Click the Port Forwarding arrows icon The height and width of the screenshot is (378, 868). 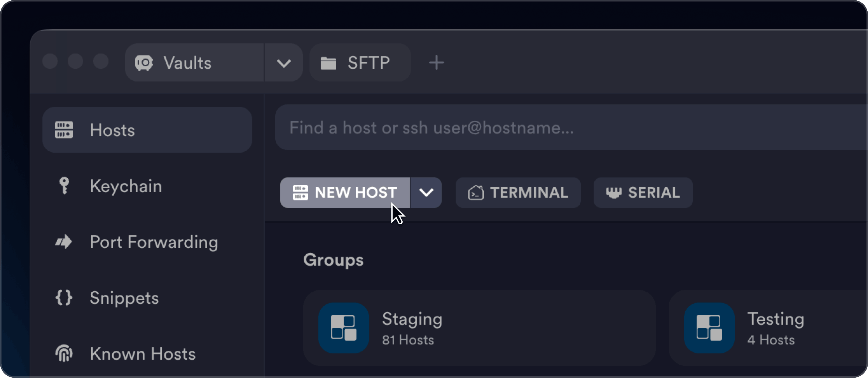[x=64, y=242]
